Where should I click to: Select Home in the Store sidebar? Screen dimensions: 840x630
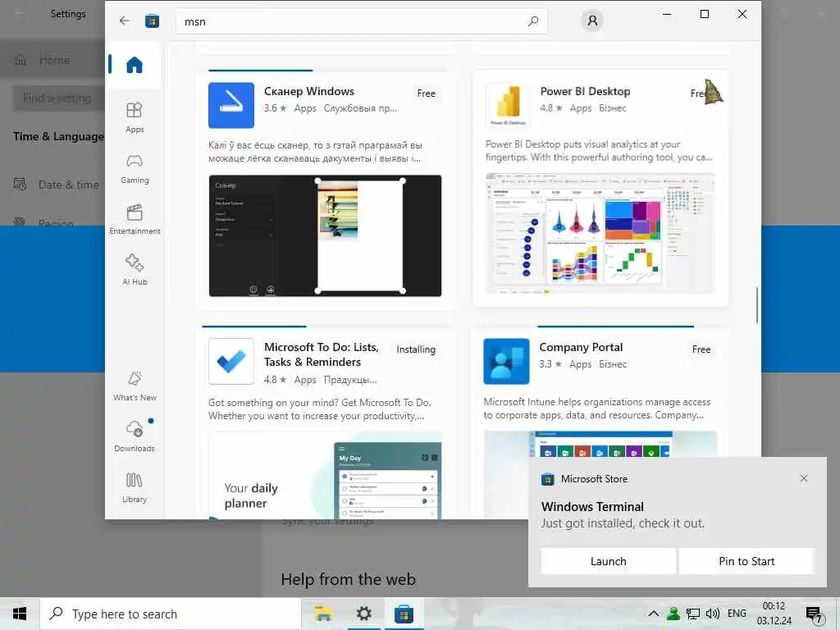pos(135,65)
